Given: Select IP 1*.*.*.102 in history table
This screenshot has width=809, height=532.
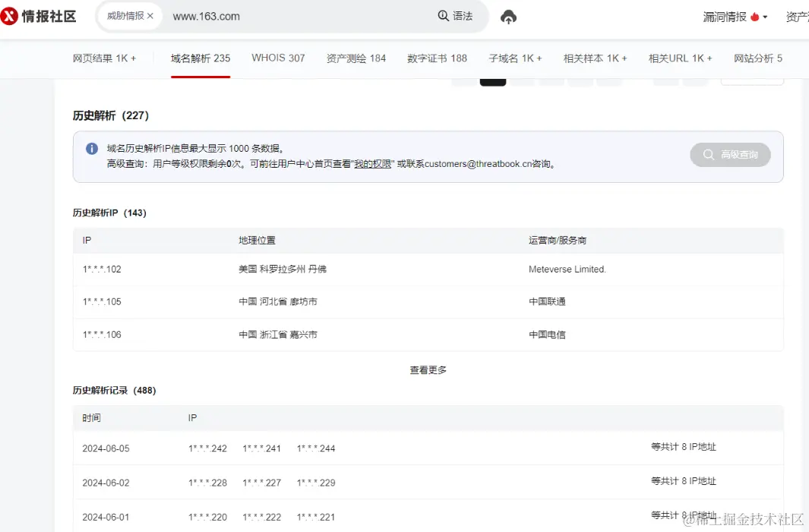Looking at the screenshot, I should point(102,269).
